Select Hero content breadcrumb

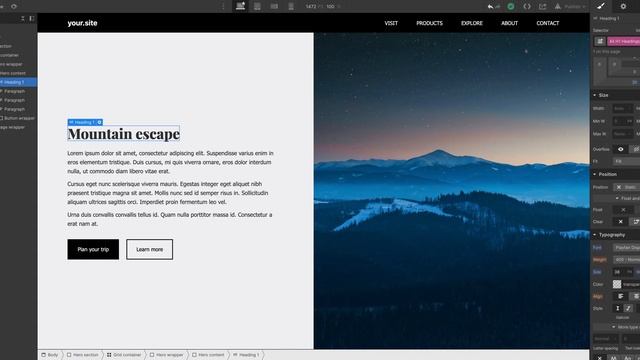coord(208,355)
